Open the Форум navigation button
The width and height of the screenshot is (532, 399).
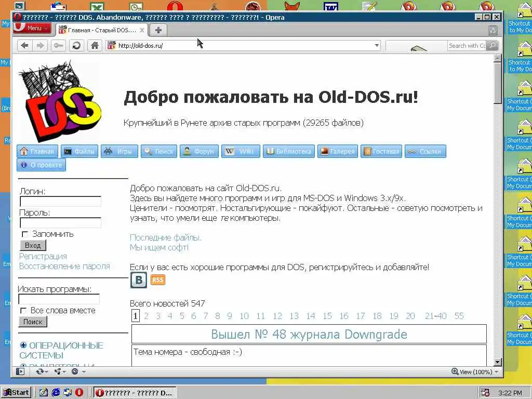point(199,151)
